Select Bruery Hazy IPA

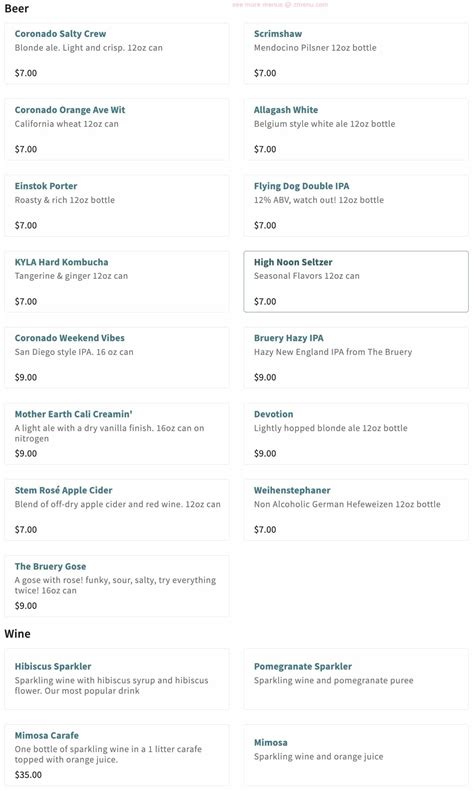(356, 357)
